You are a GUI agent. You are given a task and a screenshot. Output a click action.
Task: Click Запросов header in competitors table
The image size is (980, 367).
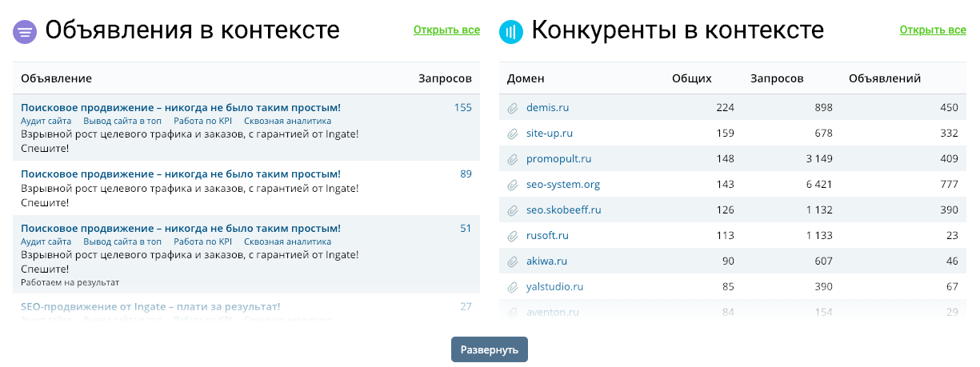pyautogui.click(x=777, y=78)
